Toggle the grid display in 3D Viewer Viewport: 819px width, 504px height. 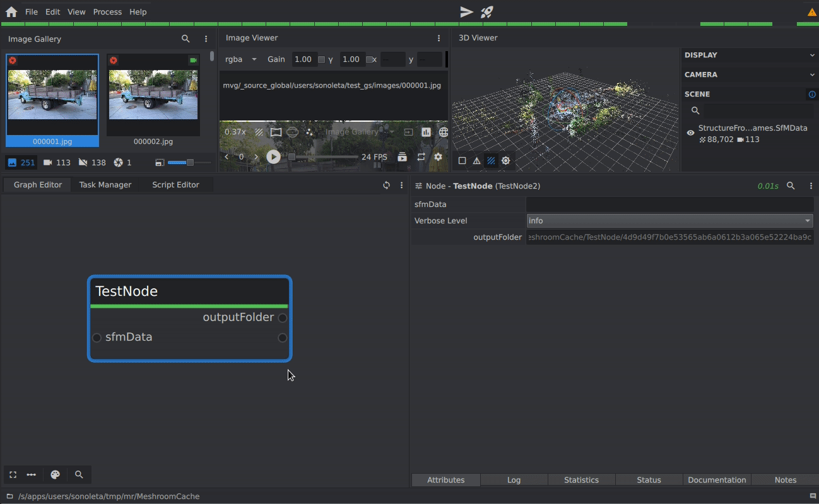point(491,161)
